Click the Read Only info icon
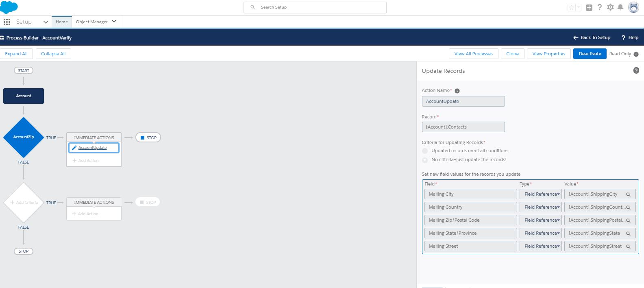 pos(636,54)
